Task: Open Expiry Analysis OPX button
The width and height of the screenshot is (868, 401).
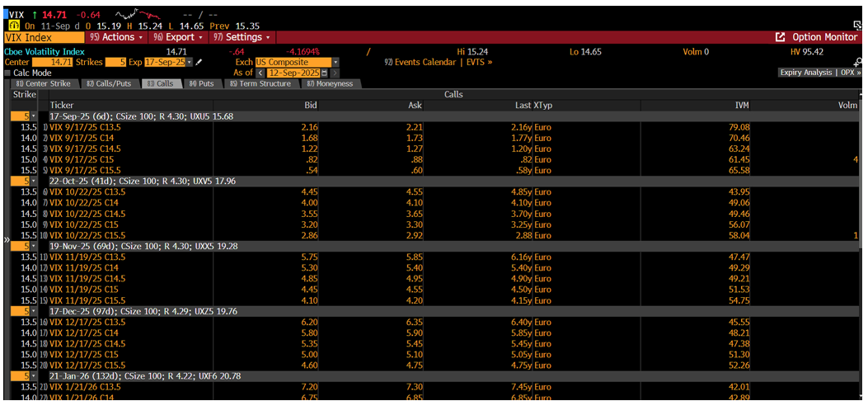Action: coord(820,73)
